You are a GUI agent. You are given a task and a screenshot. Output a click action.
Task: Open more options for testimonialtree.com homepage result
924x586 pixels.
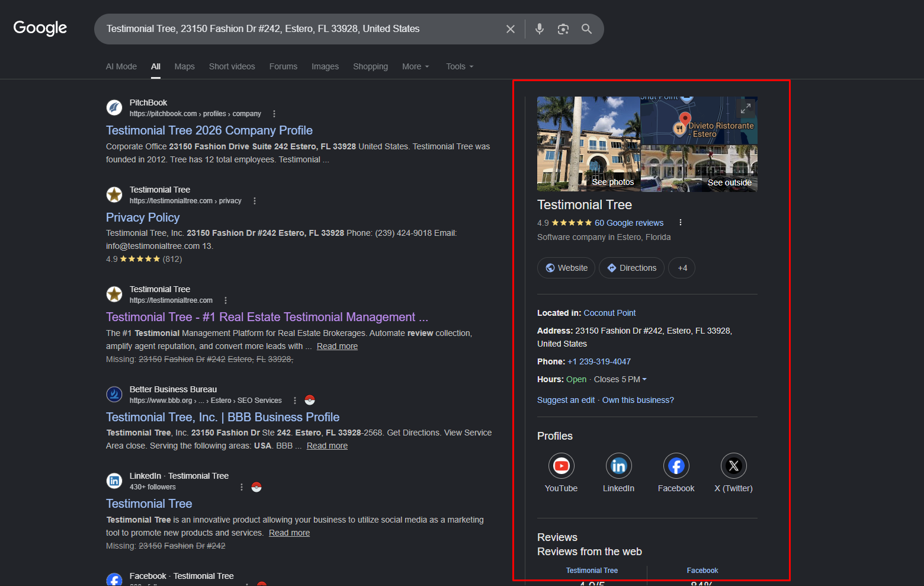coord(226,300)
